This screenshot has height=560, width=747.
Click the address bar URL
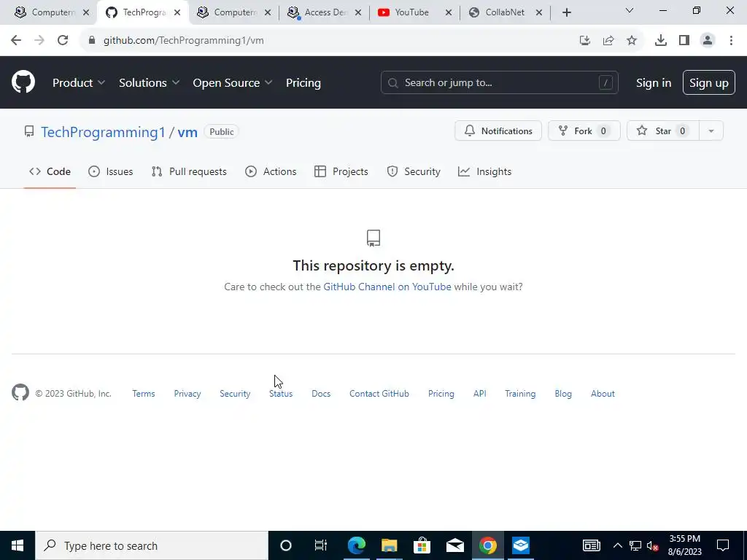point(183,41)
